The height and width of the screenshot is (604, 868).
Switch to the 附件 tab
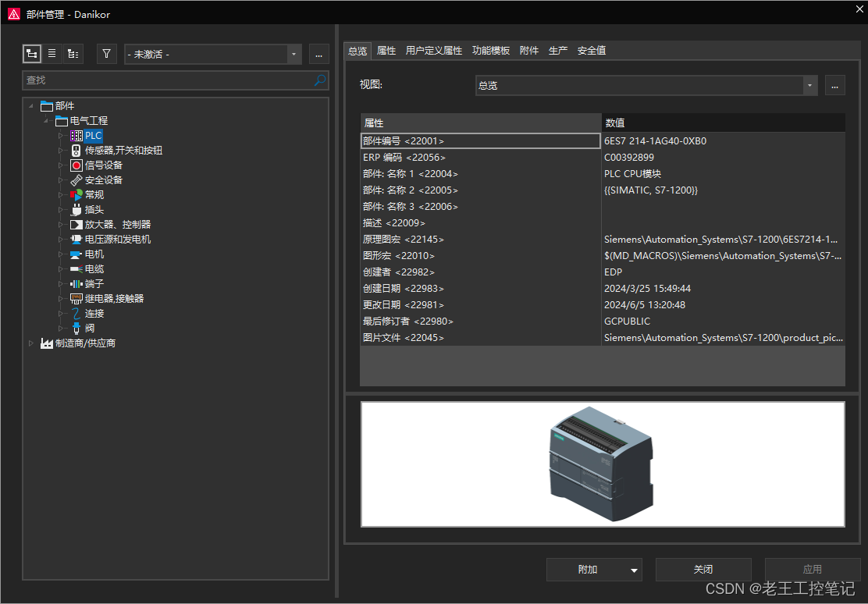(x=529, y=51)
